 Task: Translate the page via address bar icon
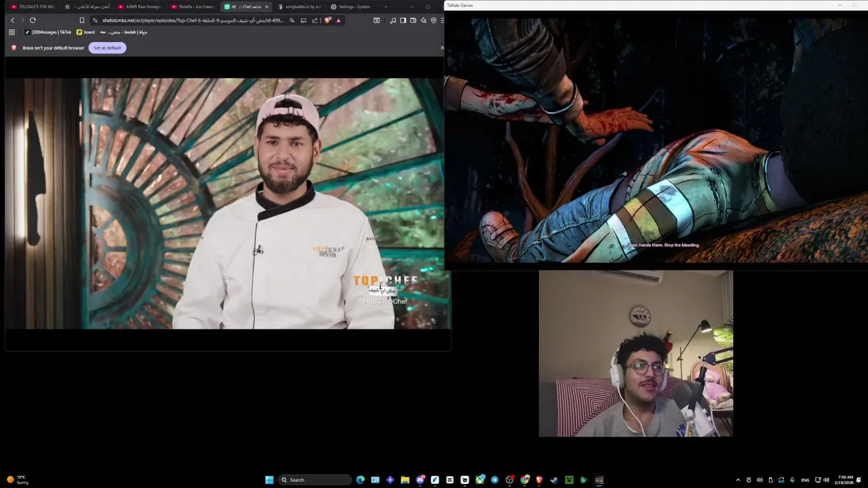[292, 20]
